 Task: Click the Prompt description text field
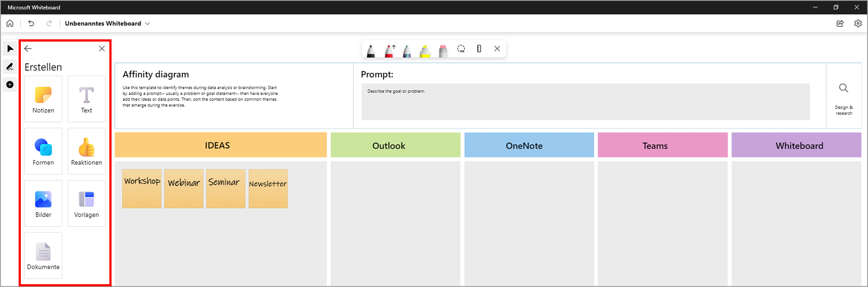tap(586, 102)
